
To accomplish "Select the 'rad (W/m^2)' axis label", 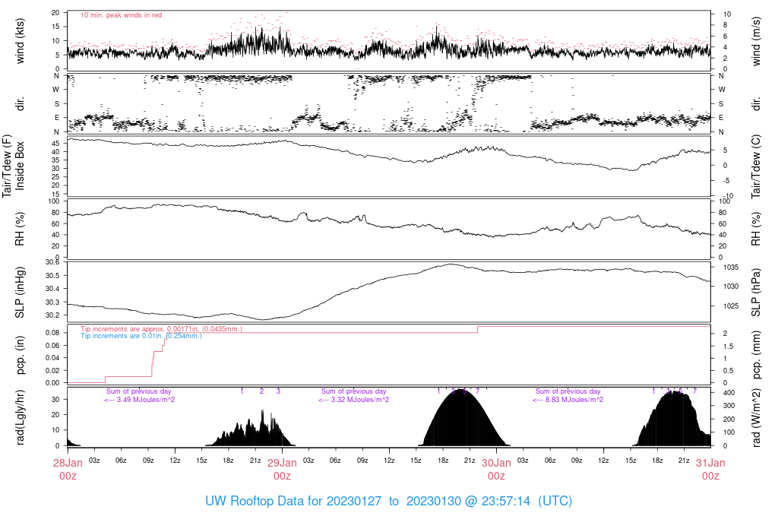I will [x=756, y=417].
